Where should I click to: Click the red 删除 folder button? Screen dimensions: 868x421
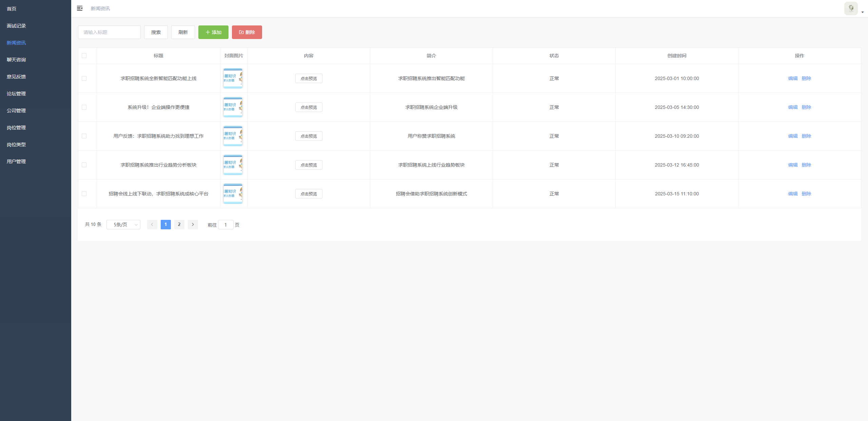point(247,32)
